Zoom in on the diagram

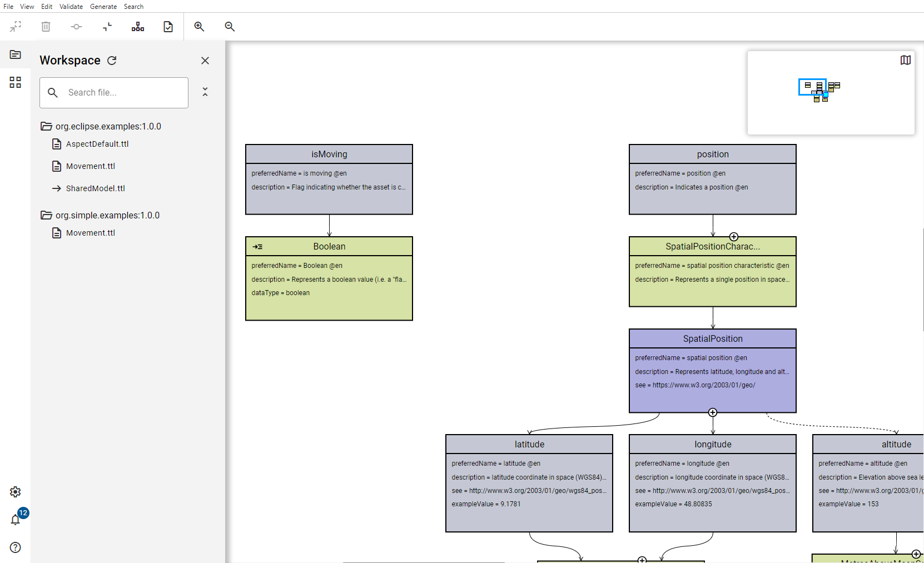[x=200, y=26]
